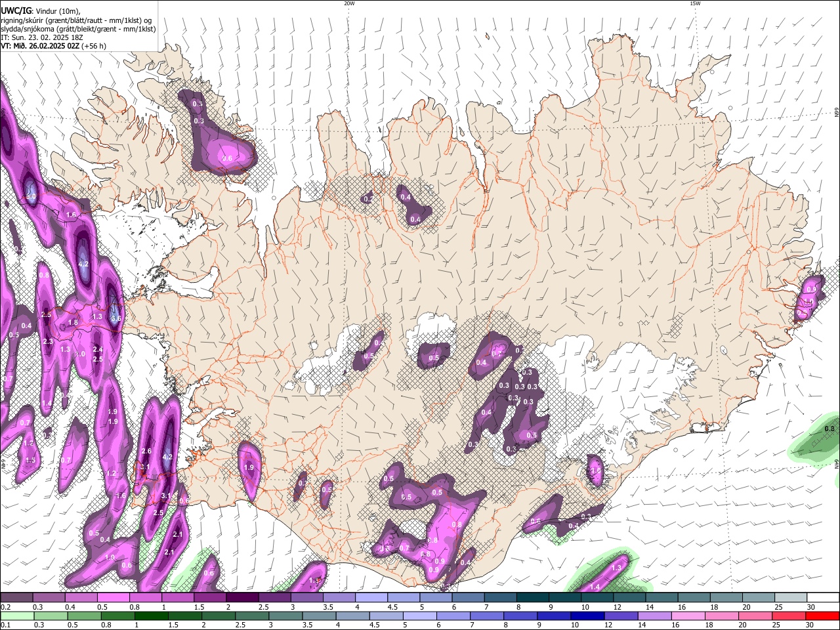Click the 'IT: Sun. 23. 02. 2025 18Z' line

coord(42,37)
